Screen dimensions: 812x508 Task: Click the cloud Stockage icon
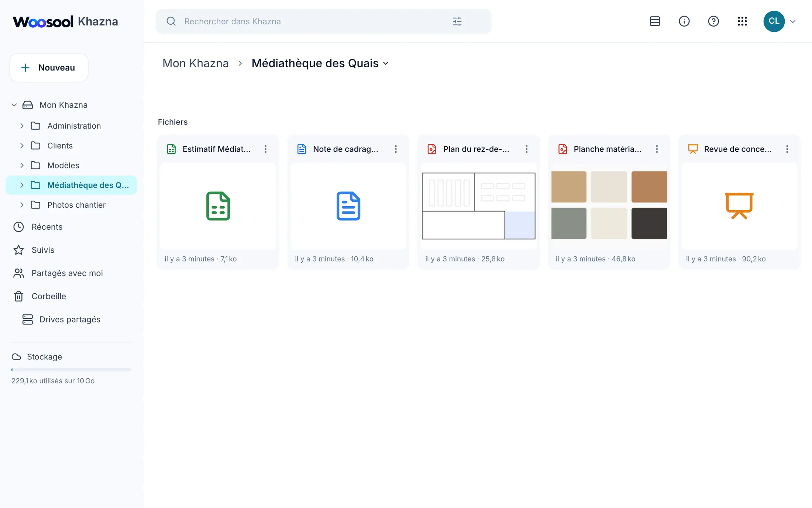tap(16, 357)
